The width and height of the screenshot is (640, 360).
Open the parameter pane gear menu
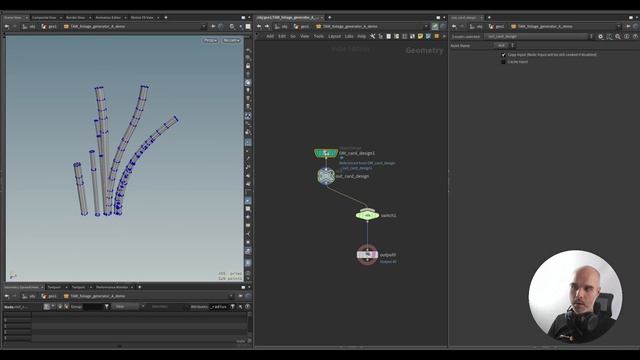click(x=600, y=36)
